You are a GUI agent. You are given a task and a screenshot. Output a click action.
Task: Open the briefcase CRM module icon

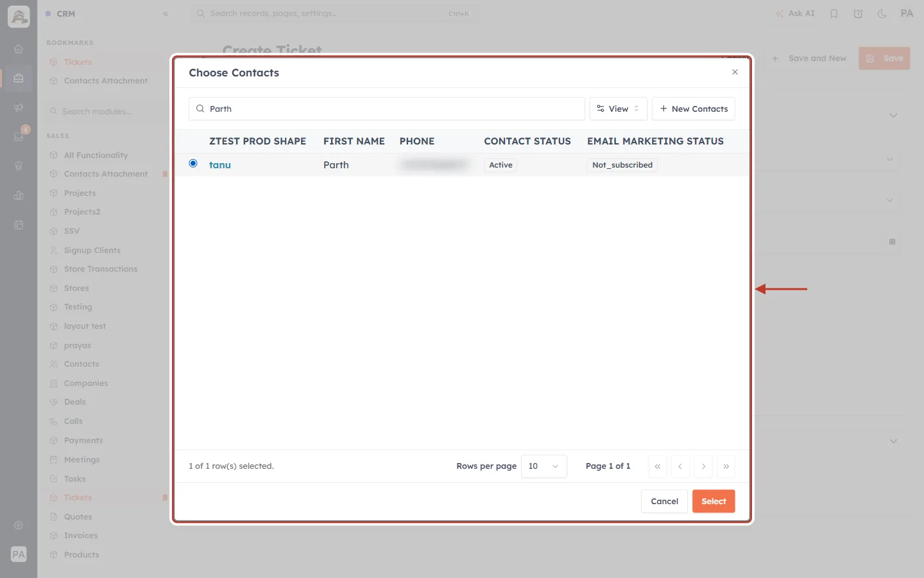[x=19, y=78]
